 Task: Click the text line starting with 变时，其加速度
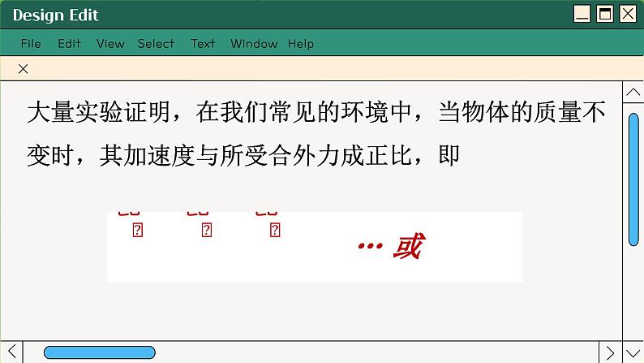point(243,155)
